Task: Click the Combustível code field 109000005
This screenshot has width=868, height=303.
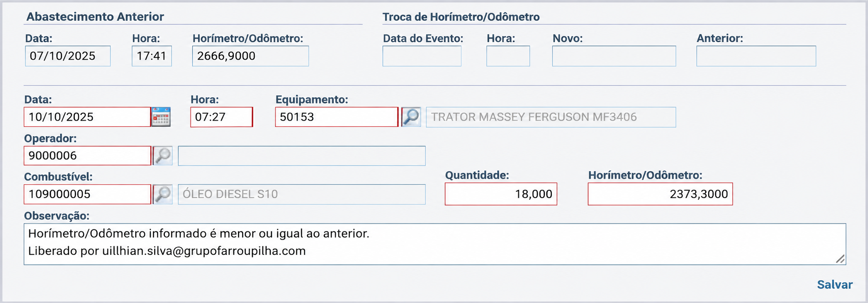Action: tap(87, 194)
